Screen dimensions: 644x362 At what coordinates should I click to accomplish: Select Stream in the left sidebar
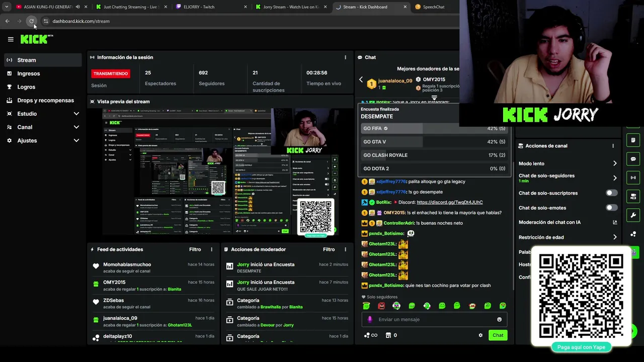[43, 60]
